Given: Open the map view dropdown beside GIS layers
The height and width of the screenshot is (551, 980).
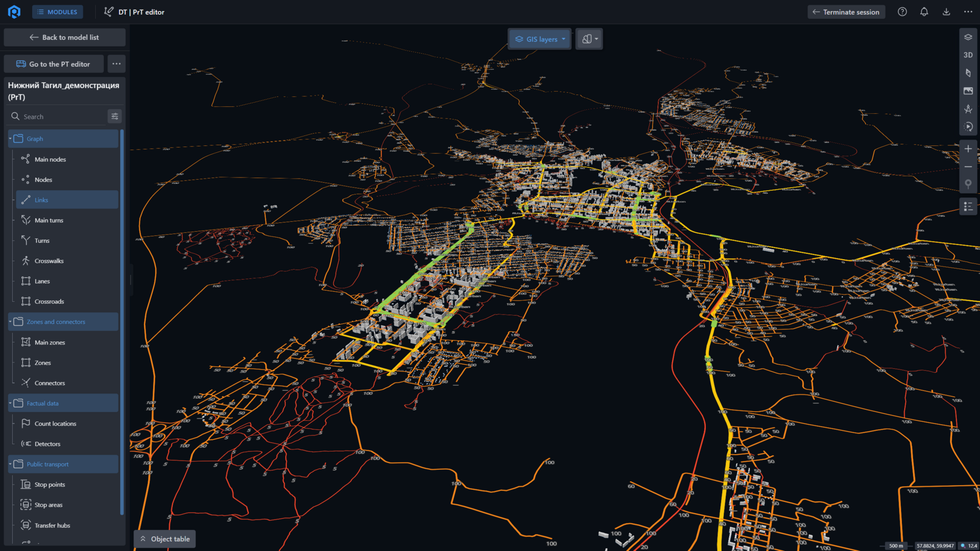Looking at the screenshot, I should pos(589,39).
